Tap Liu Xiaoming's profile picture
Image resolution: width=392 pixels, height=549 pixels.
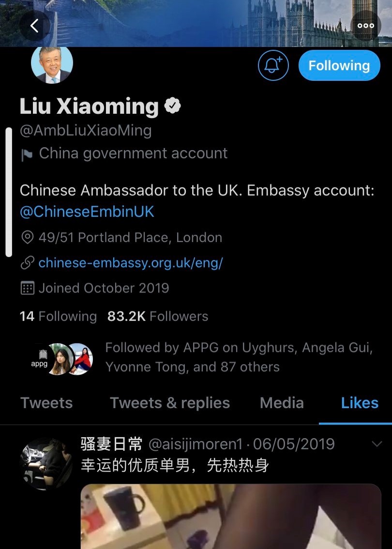tap(52, 64)
